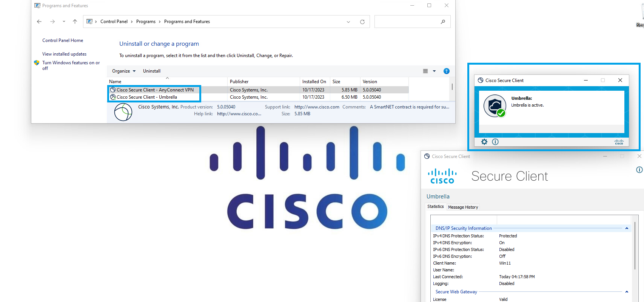Refresh the Programs and Features list
This screenshot has width=644, height=302.
(362, 22)
